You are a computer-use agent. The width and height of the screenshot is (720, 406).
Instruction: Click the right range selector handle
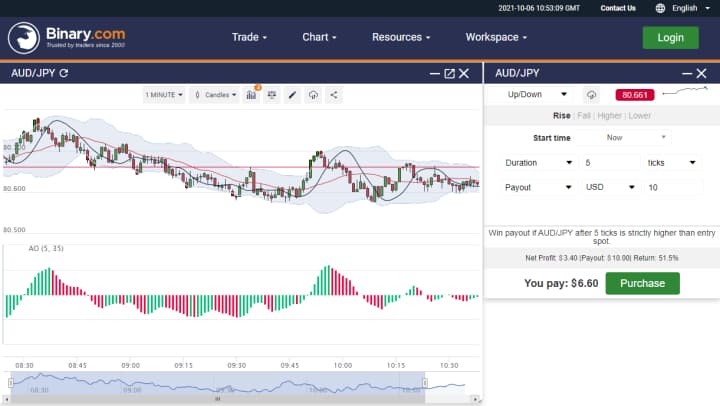425,383
